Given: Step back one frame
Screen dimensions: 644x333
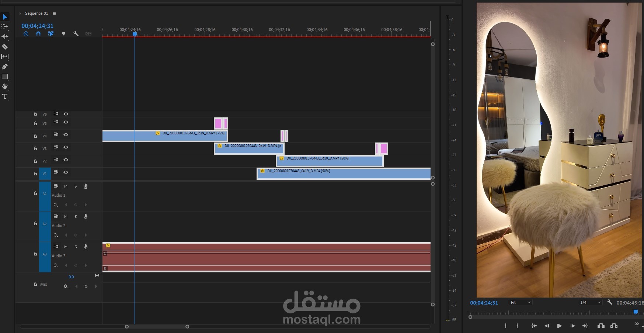Looking at the screenshot, I should 547,326.
